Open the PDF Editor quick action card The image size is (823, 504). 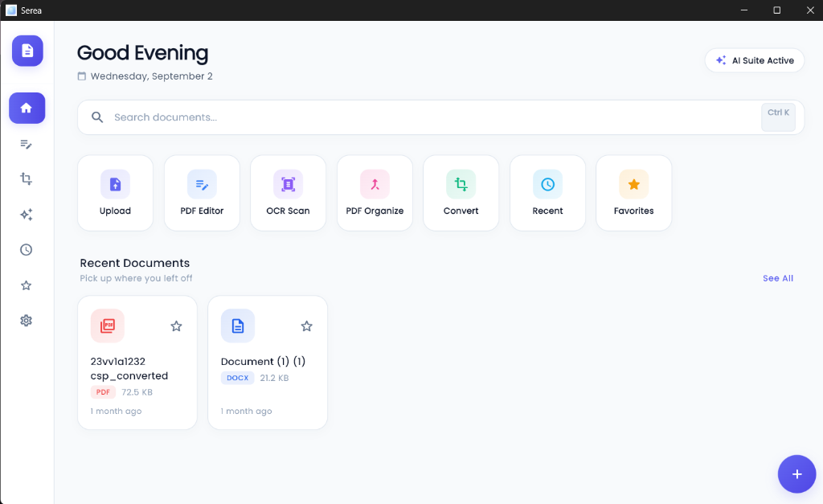click(x=202, y=193)
